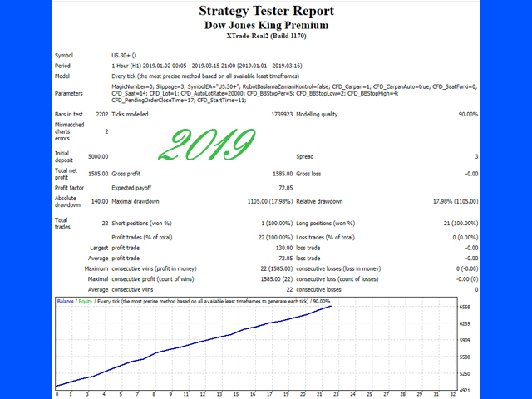Image resolution: width=532 pixels, height=399 pixels.
Task: Select the 'Strategy Tester Report' title
Action: click(266, 11)
